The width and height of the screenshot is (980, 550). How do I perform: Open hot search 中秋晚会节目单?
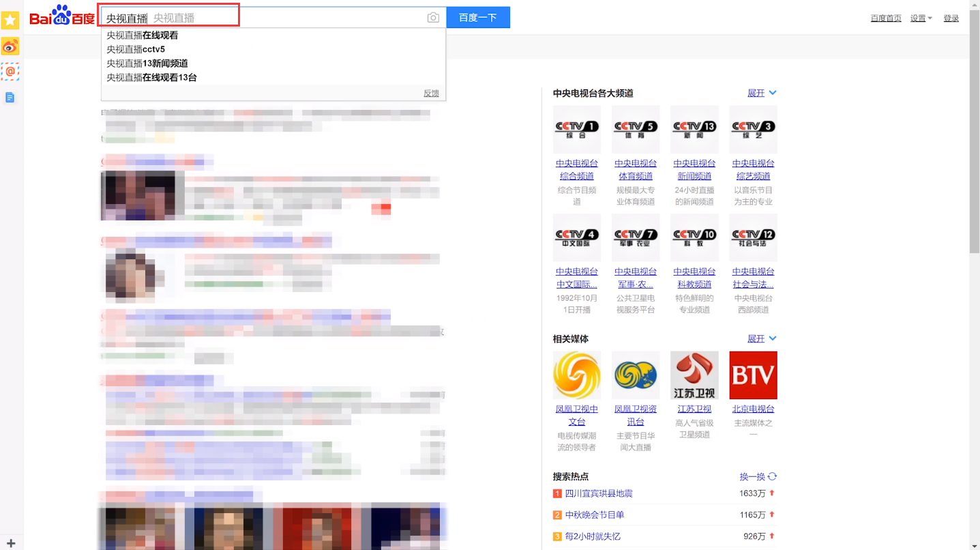point(595,515)
